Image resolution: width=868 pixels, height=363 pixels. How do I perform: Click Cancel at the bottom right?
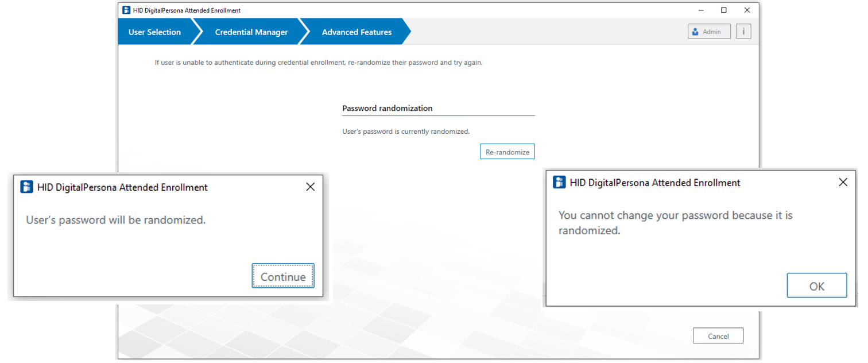pyautogui.click(x=718, y=336)
